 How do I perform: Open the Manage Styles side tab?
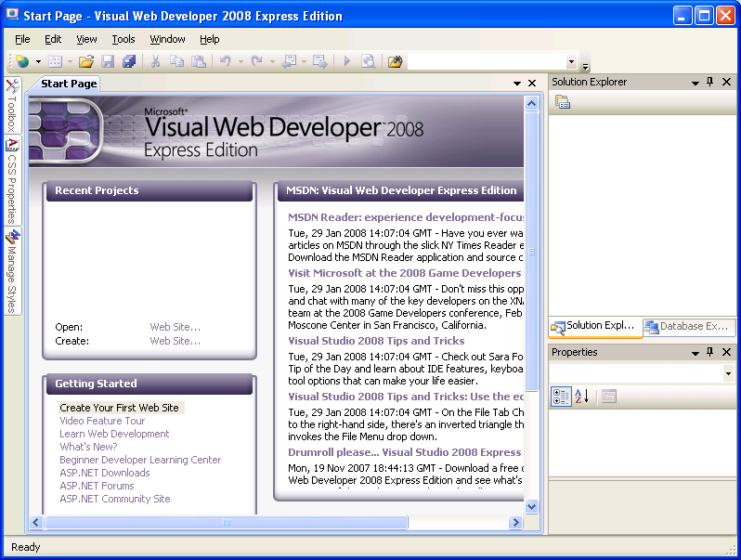12,272
